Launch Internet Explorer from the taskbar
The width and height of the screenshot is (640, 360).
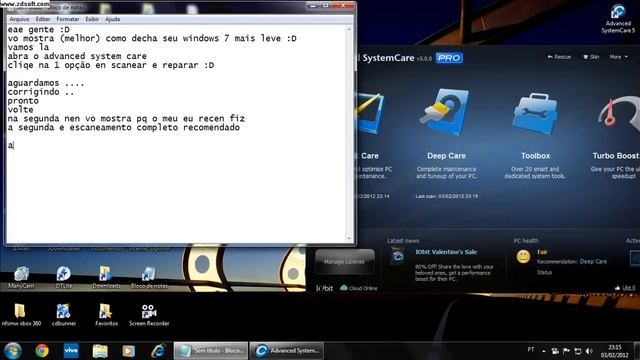click(158, 351)
